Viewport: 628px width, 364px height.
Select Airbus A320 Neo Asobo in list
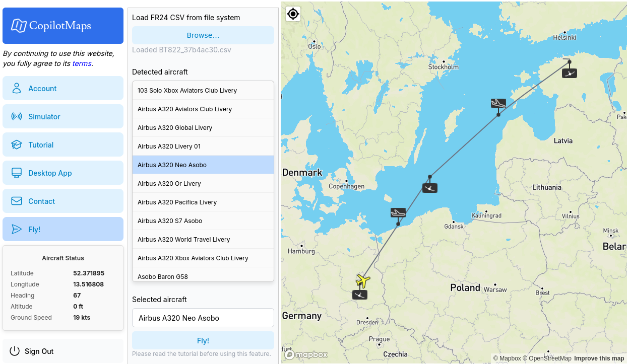(203, 165)
